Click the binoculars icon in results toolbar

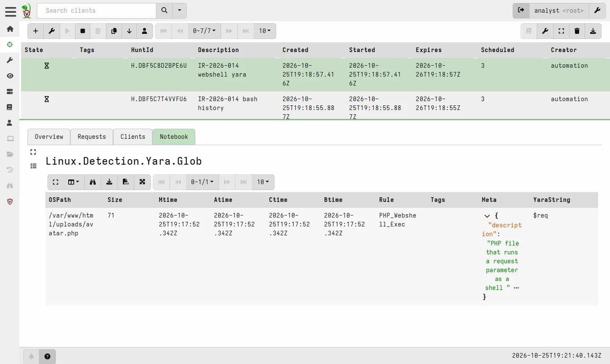coord(93,182)
